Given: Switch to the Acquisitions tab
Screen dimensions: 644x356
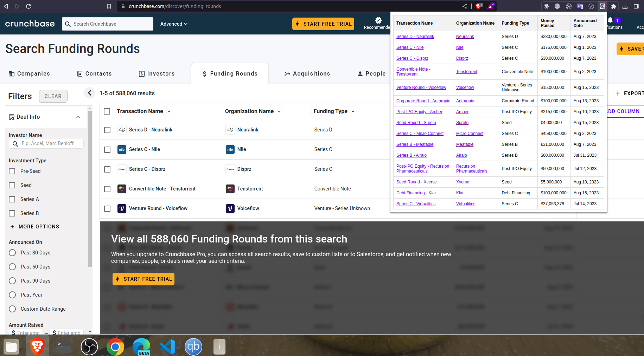Looking at the screenshot, I should [x=307, y=73].
